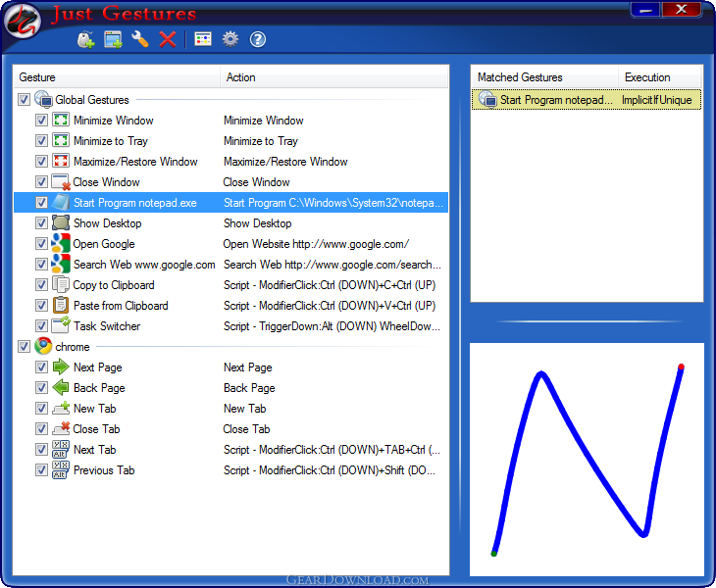Image resolution: width=716 pixels, height=588 pixels.
Task: Click the Previous Tab keyboard icon
Action: [61, 469]
